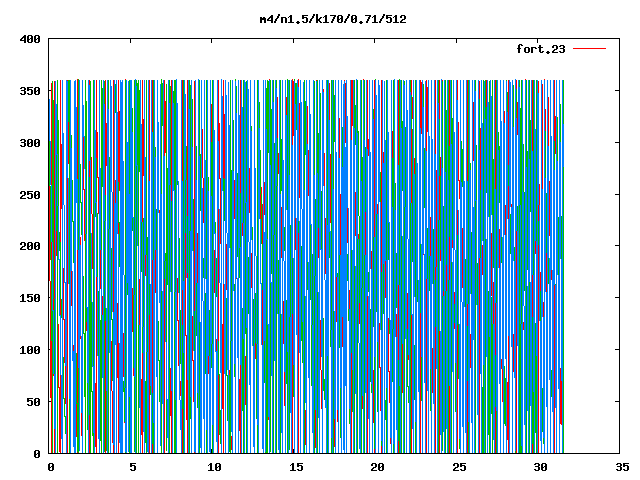The height and width of the screenshot is (480, 640).
Task: Click x-axis label 30
Action: pos(540,467)
